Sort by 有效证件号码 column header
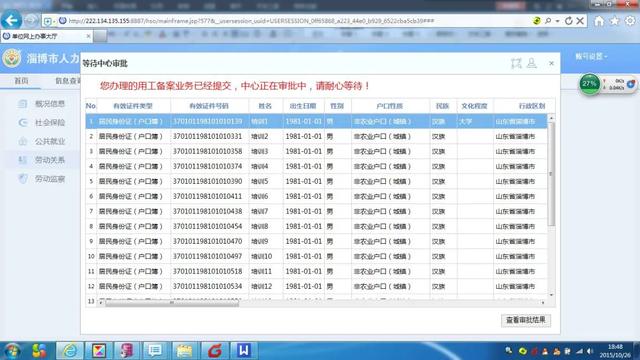Image resolution: width=640 pixels, height=360 pixels. 209,106
